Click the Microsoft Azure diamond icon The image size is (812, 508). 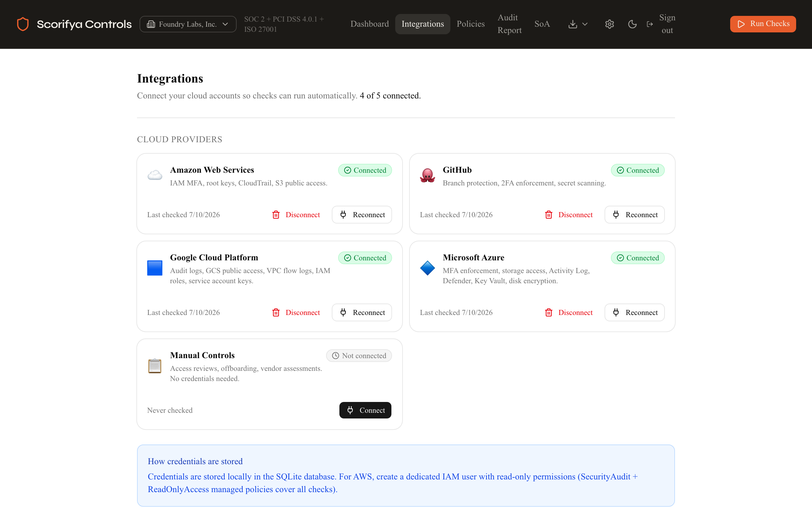pos(428,268)
